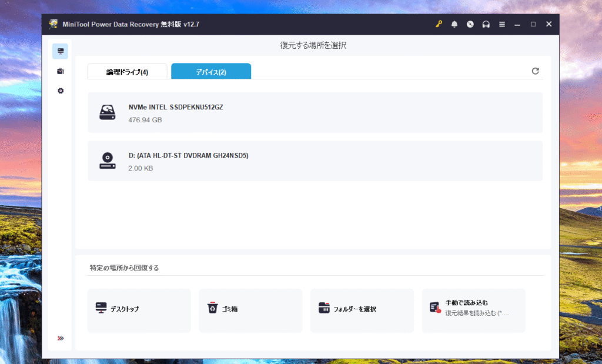Select the recovery screen icon in sidebar
Viewport: 602px width, 364px height.
60,52
